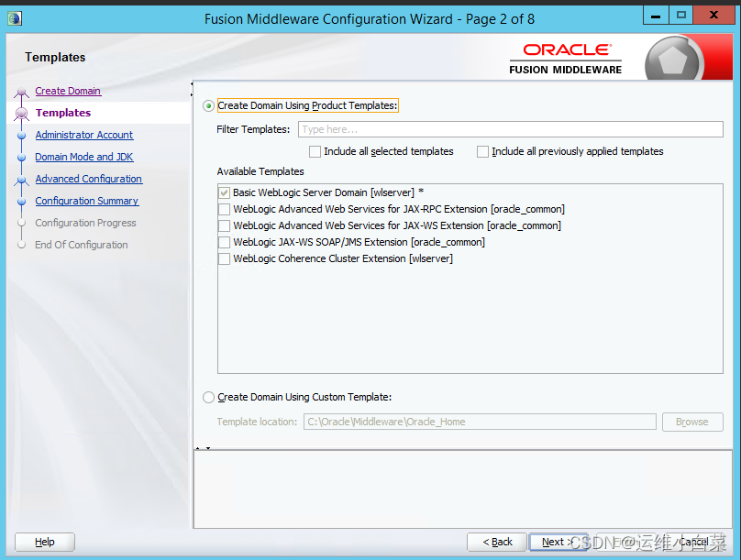Screen dimensions: 741x560
Task: Select 'Basic WebLogic Server Domain [wlserver]' text
Action: click(323, 192)
